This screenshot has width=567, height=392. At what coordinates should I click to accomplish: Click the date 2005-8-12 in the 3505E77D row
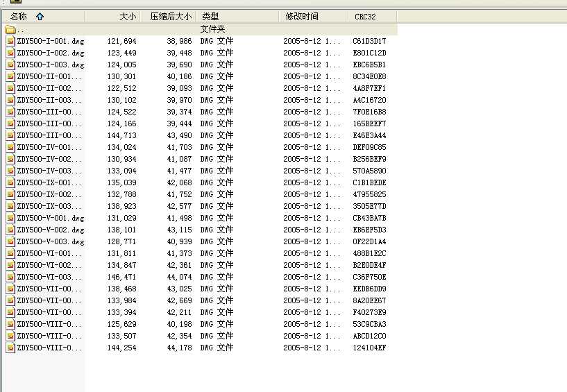tap(302, 207)
